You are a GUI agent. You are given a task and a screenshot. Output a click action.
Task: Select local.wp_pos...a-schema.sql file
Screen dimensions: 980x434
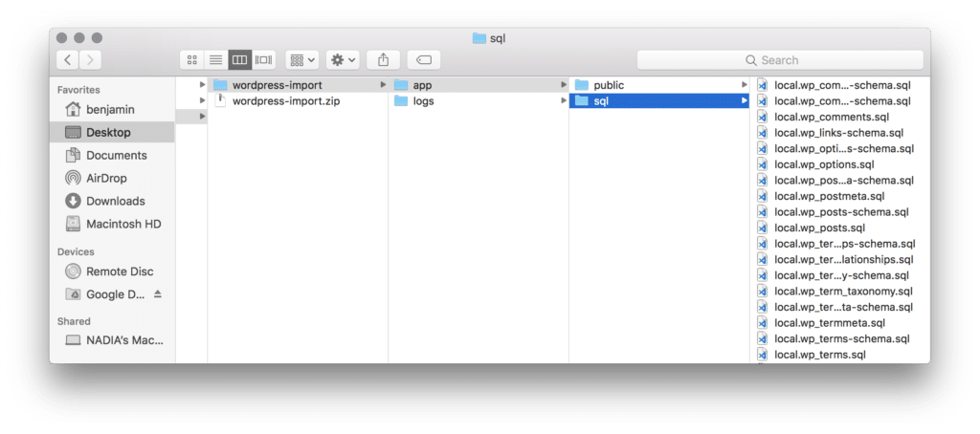tap(840, 180)
